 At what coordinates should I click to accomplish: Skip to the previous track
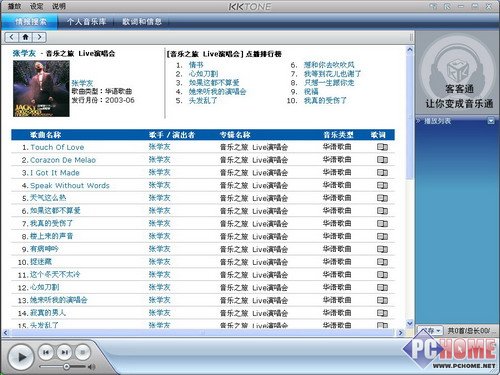[46, 352]
